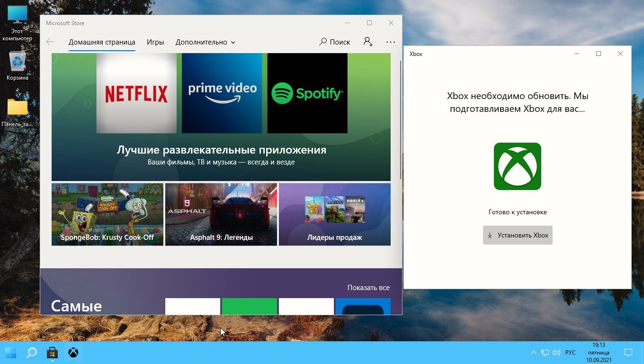The image size is (644, 364).
Task: Expand the Дополнительно dropdown
Action: (205, 42)
